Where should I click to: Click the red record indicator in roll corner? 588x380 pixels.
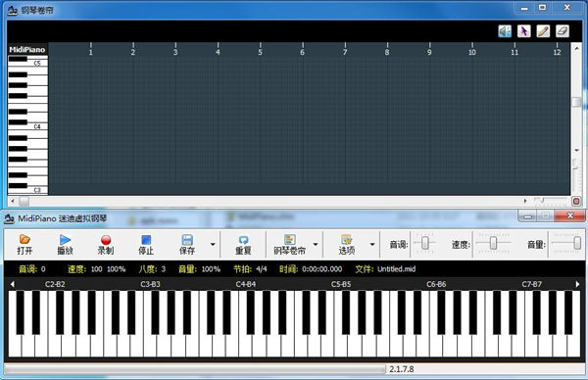click(576, 201)
